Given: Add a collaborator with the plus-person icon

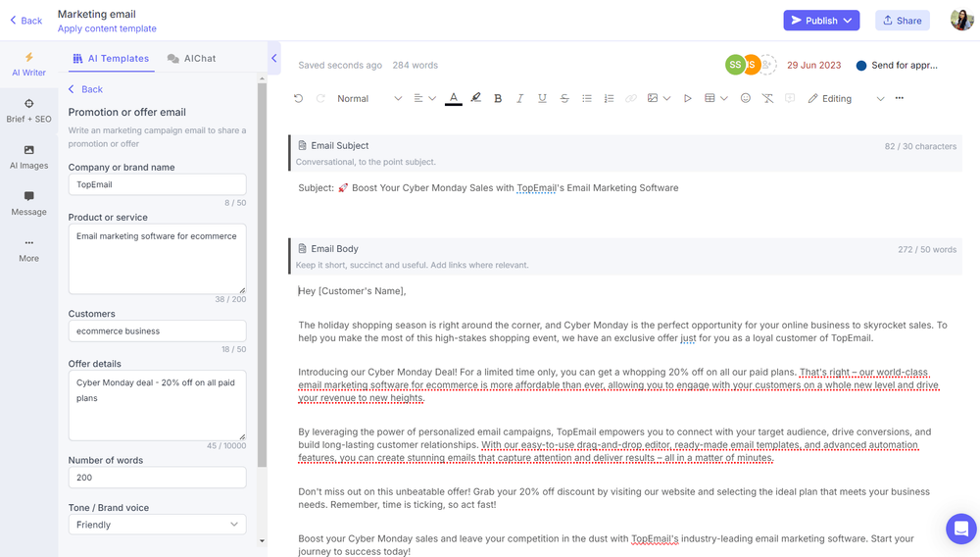Looking at the screenshot, I should pyautogui.click(x=767, y=65).
